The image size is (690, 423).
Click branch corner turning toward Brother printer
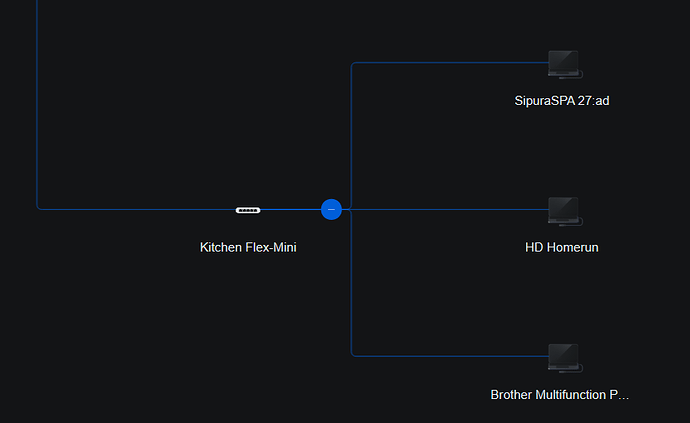coord(353,353)
